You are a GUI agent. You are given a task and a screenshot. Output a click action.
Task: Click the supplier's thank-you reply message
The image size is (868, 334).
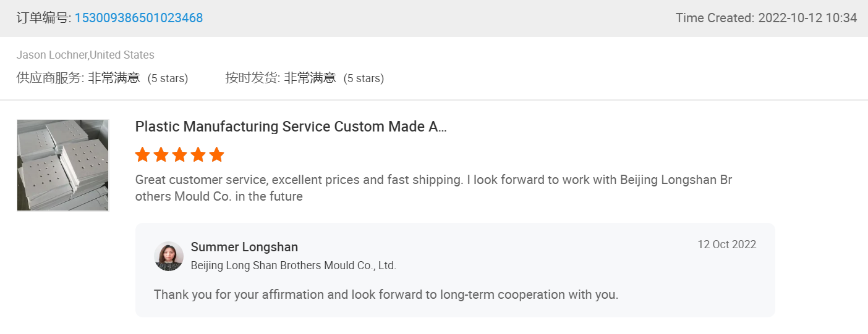[386, 294]
